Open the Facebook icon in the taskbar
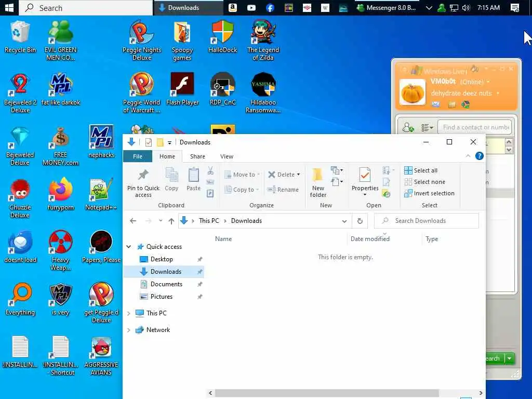This screenshot has height=399, width=532. point(270,7)
